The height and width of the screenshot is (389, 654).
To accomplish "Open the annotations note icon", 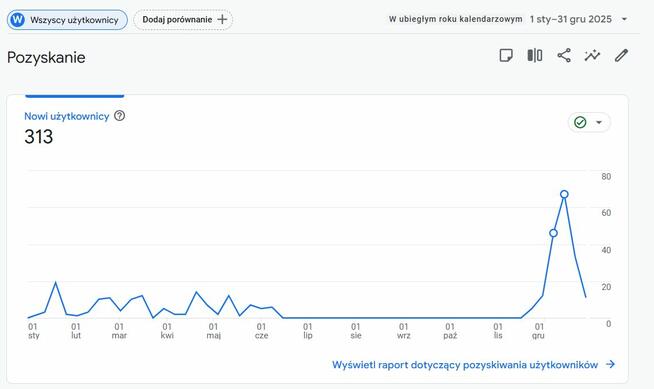I will pyautogui.click(x=506, y=55).
